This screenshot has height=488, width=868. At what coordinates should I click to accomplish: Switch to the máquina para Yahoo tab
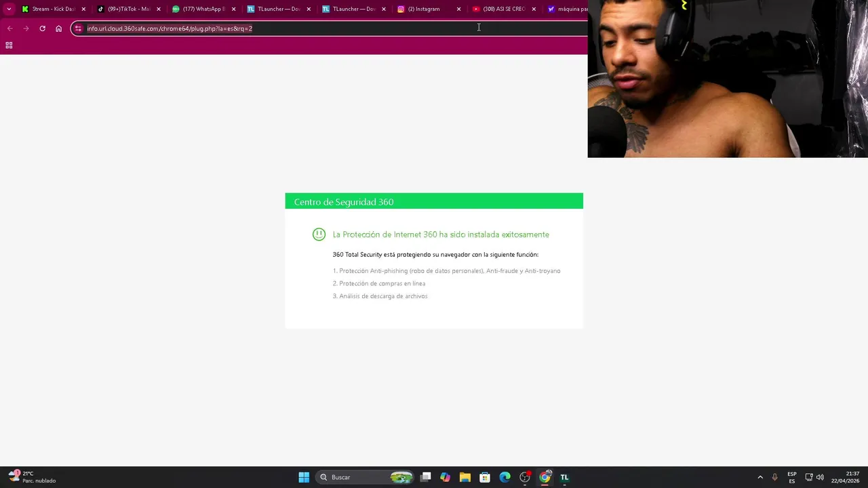pyautogui.click(x=568, y=9)
